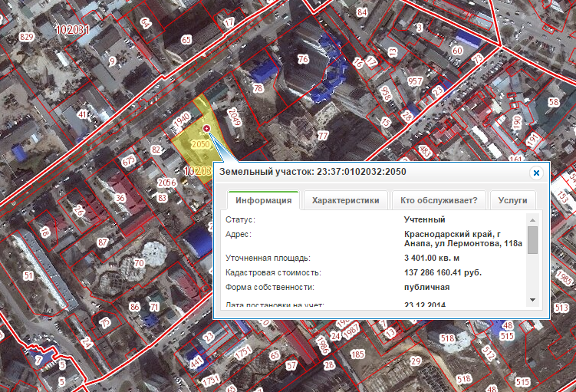Select the parcel numbered 76
This screenshot has width=576, height=392.
tap(303, 59)
